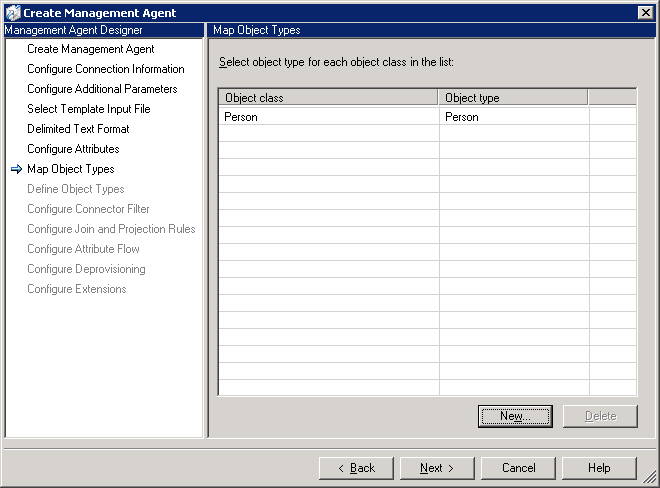Click the Create Management Agent title bar icon
Viewport: 660px width, 488px height.
click(13, 13)
